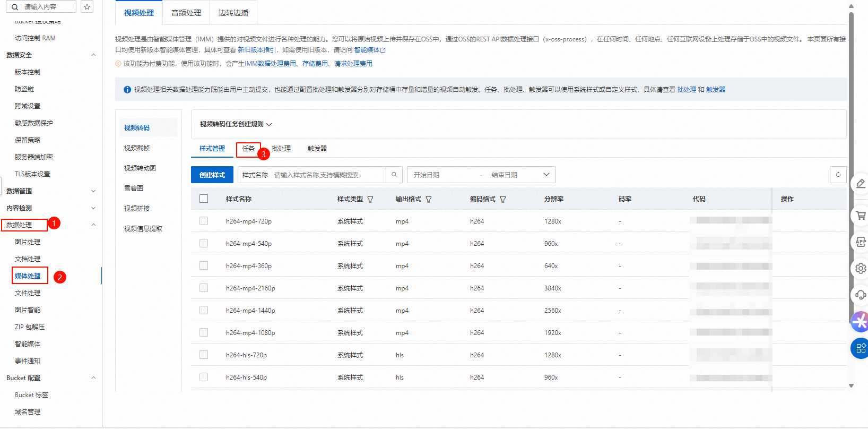Select the 样式管理 sub-tab
Screen dimensions: 868x429
click(x=212, y=149)
